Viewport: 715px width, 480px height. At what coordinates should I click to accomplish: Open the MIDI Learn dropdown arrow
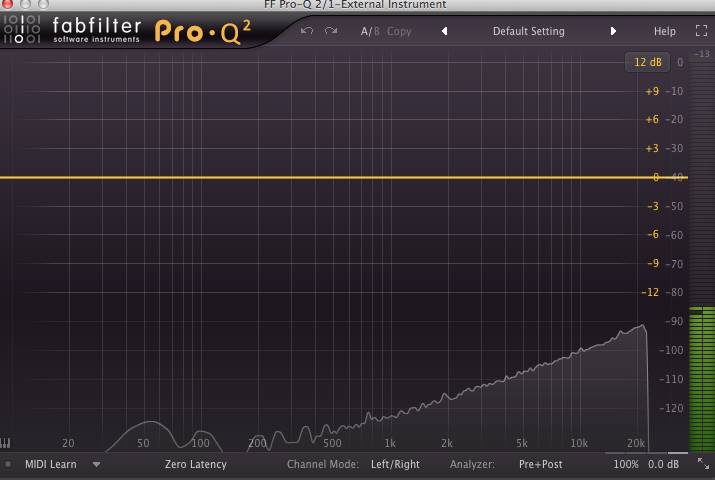97,464
